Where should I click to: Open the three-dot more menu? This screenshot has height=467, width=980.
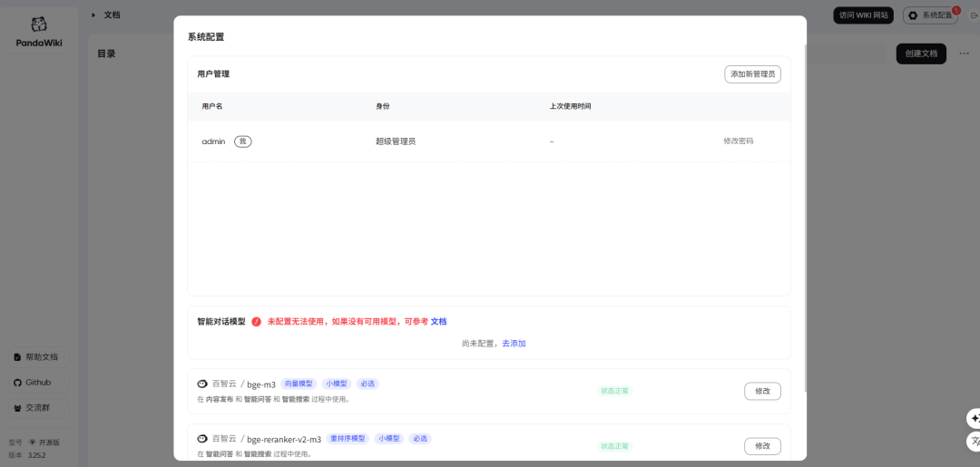click(x=965, y=54)
